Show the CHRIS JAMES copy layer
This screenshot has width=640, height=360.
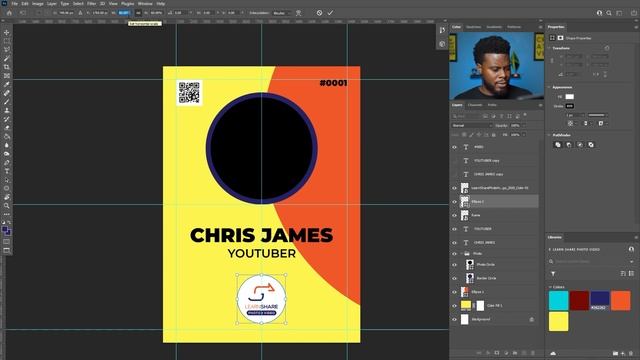454,174
